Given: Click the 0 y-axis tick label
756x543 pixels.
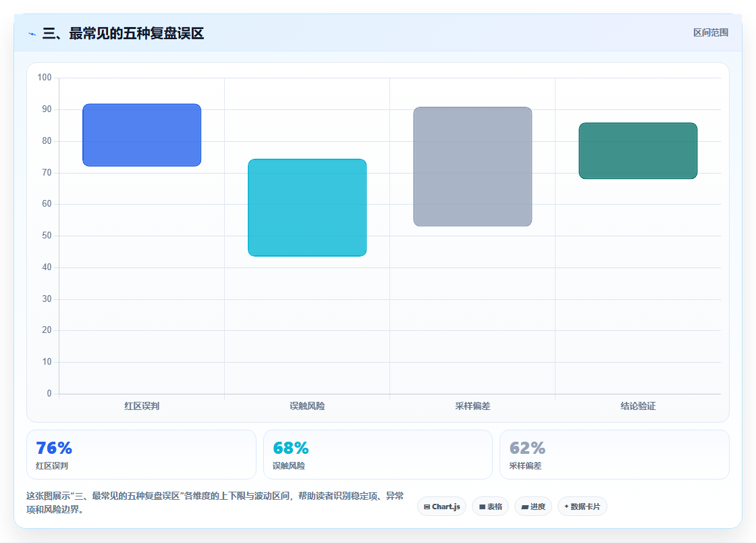Looking at the screenshot, I should point(49,393).
